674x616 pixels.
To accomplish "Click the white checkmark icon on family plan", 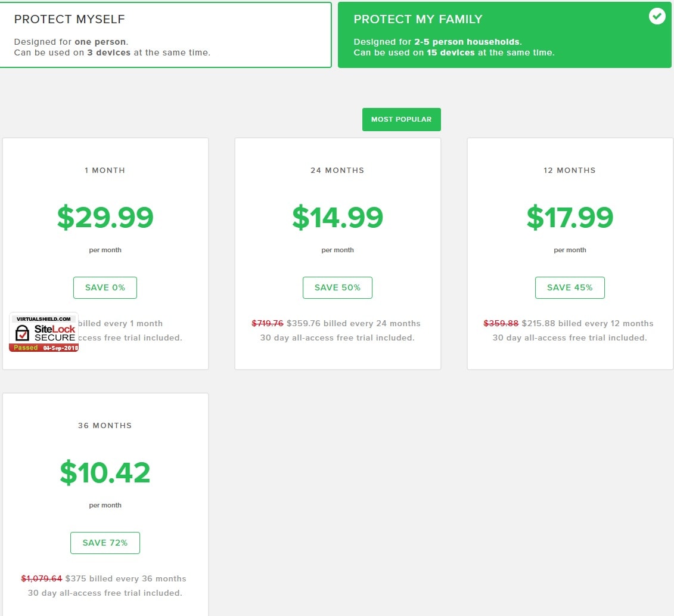I will (x=657, y=16).
